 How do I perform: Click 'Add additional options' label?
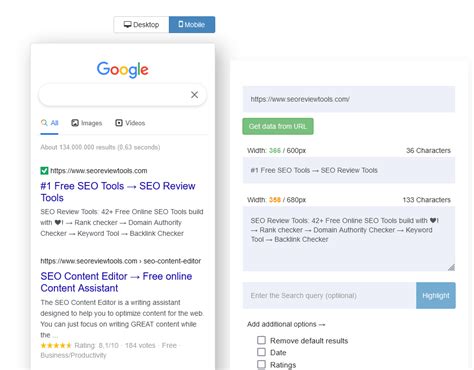point(286,324)
